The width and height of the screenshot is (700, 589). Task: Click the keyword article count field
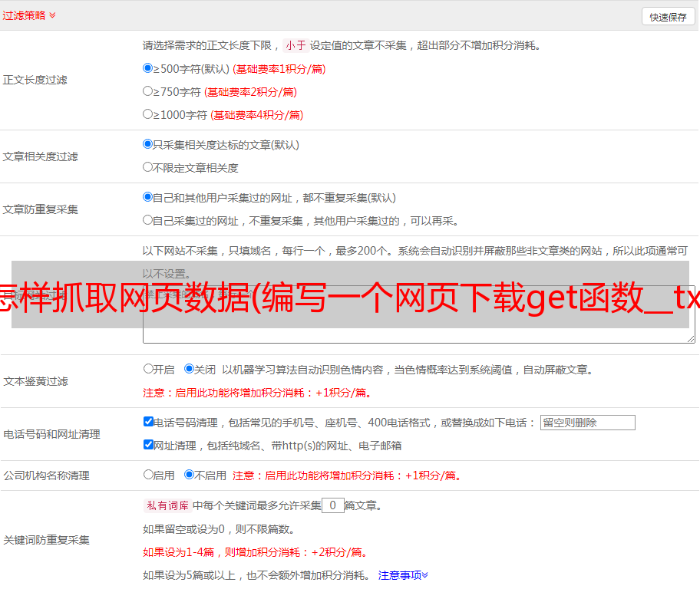pos(332,505)
